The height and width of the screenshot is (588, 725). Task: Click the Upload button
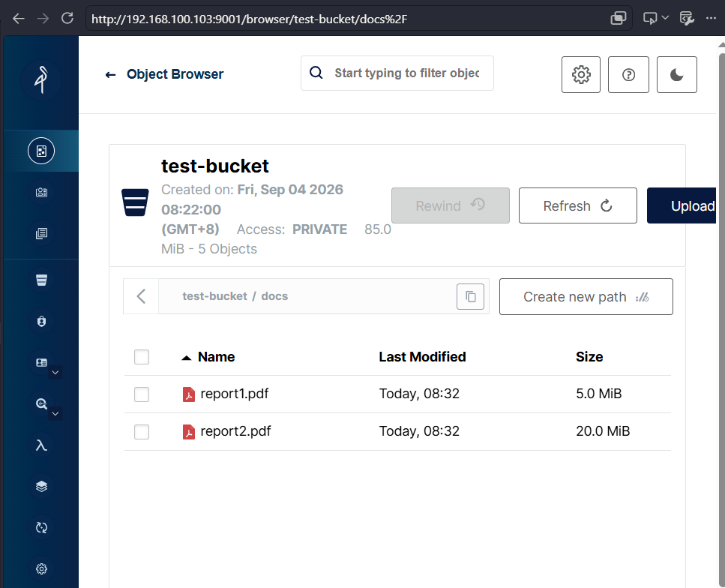(x=682, y=205)
